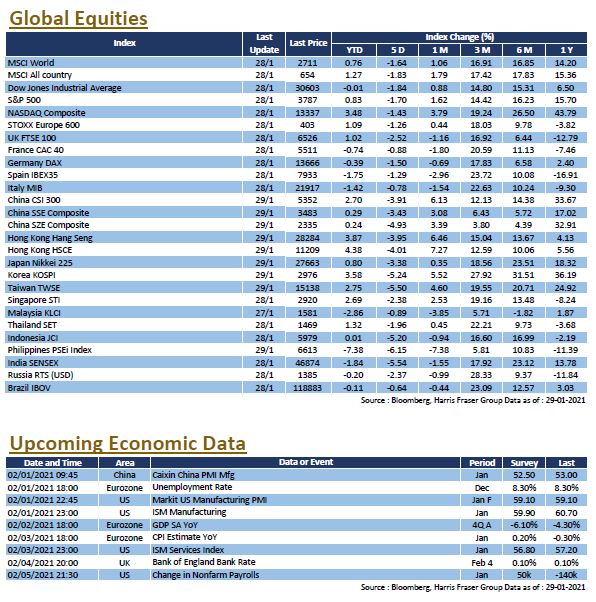Click the Markit US Manufacturing PMI event
This screenshot has height=602, width=596.
(x=209, y=500)
